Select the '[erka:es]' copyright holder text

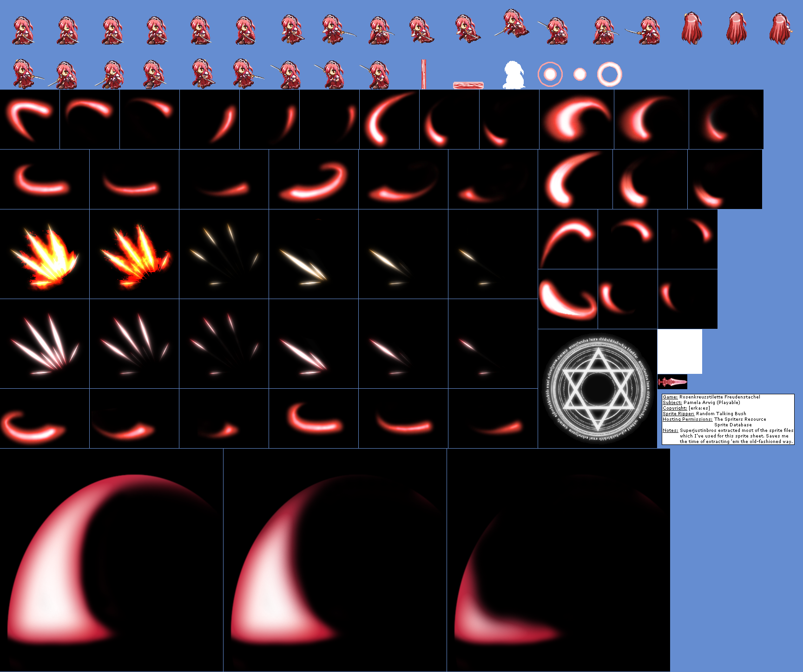(x=699, y=408)
